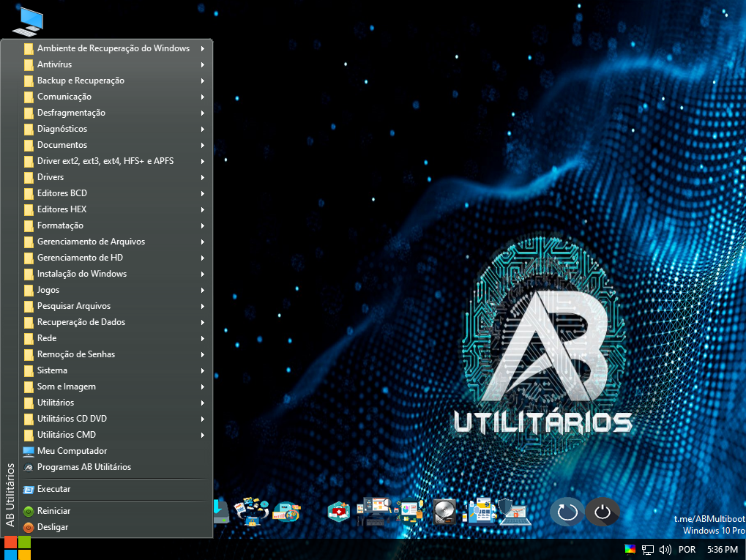746x560 pixels.
Task: Click the hard disk drive dock icon
Action: [x=444, y=511]
